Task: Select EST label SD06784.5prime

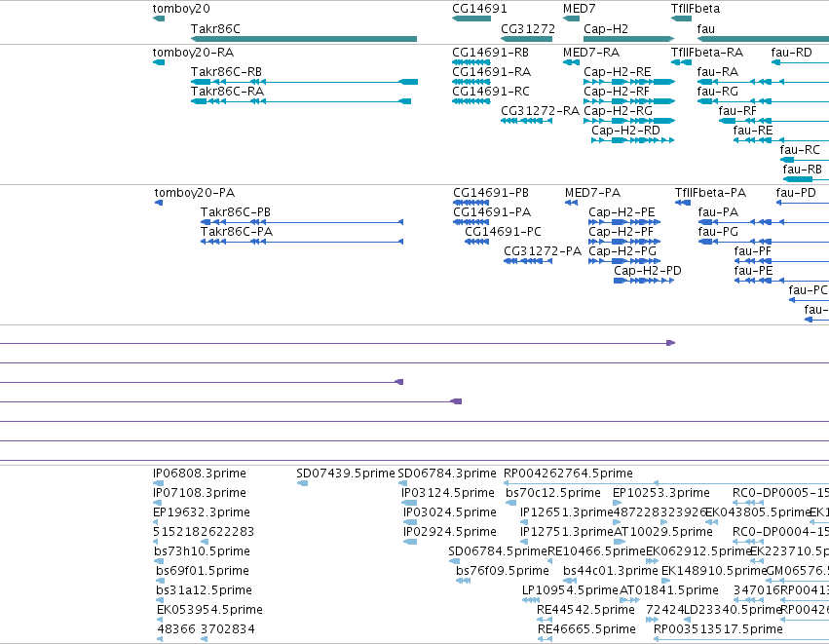Action: 498,551
